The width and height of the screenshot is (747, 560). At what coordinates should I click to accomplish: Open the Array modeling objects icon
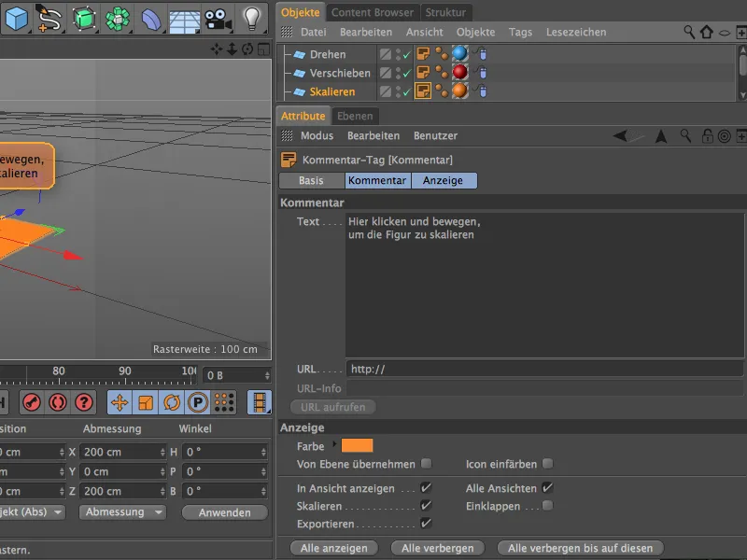pos(118,19)
